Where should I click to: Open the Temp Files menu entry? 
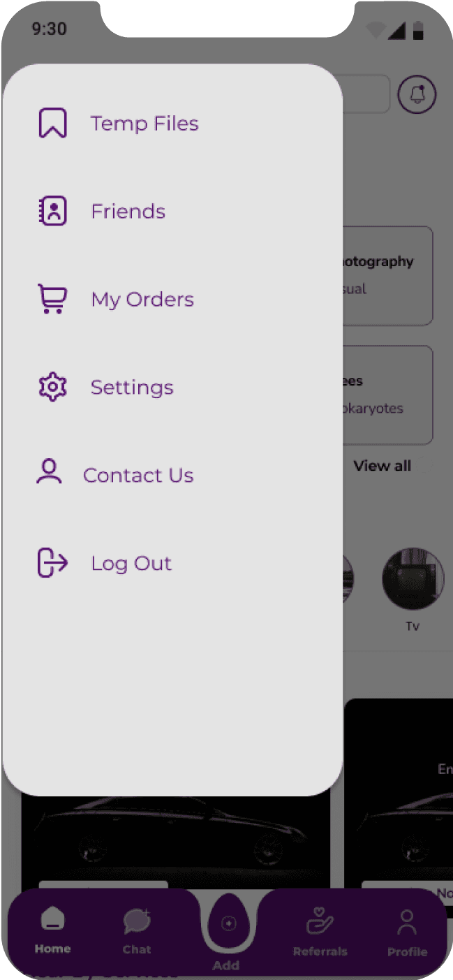click(x=144, y=124)
